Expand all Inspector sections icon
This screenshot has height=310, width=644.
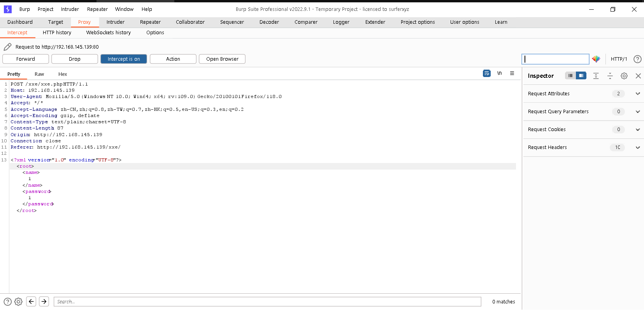[596, 76]
